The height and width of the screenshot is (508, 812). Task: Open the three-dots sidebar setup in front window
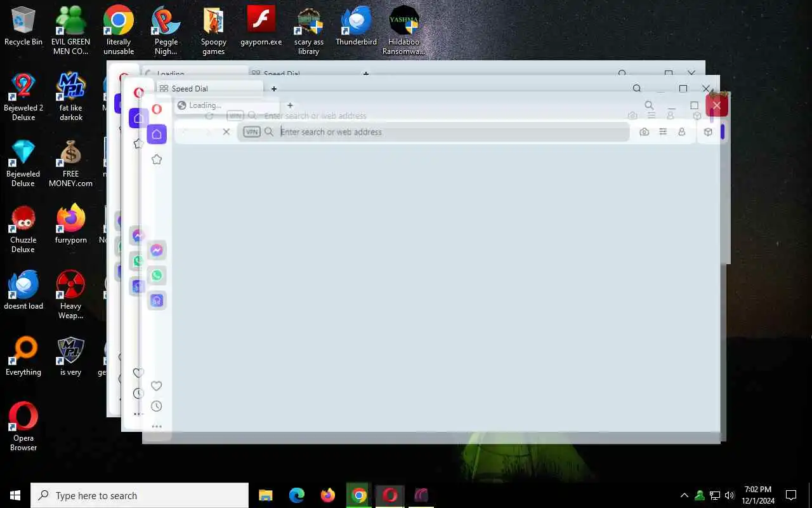click(157, 426)
